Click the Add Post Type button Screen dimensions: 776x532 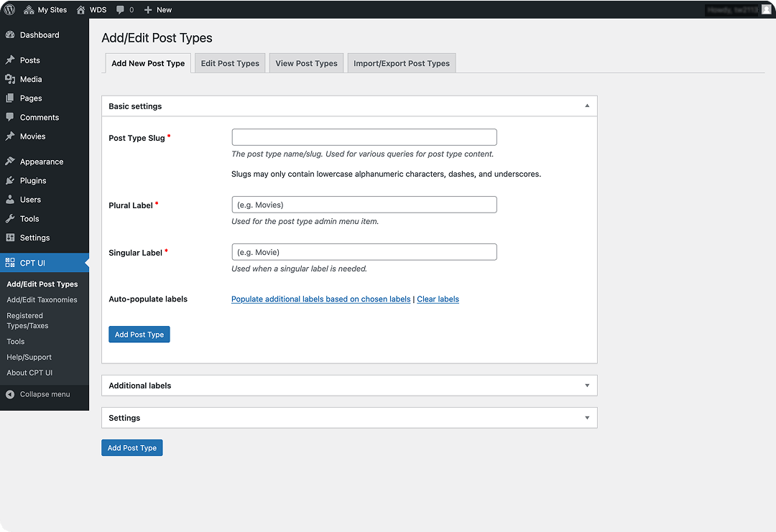pos(139,334)
